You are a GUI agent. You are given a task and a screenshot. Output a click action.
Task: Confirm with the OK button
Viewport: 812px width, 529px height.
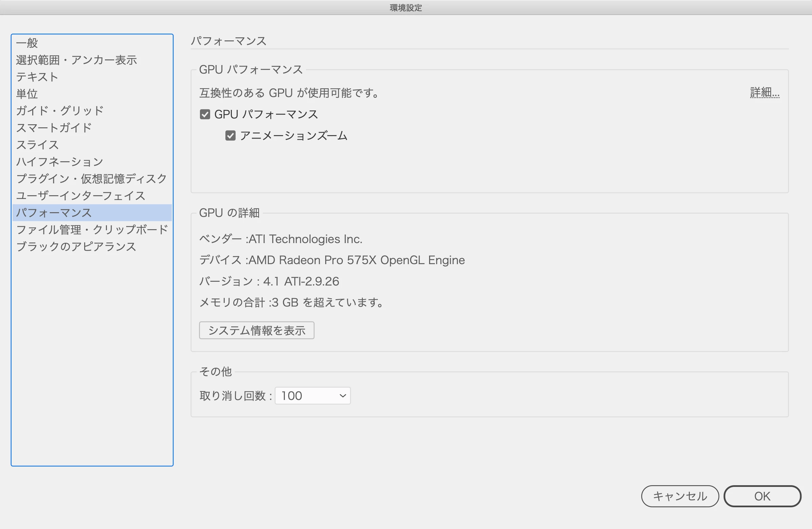762,496
